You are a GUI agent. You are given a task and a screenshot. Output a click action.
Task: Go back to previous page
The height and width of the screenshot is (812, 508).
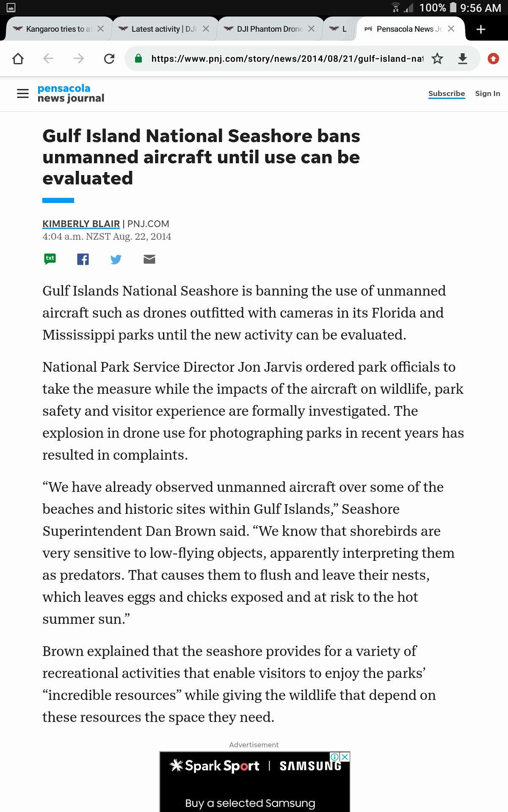(48, 58)
